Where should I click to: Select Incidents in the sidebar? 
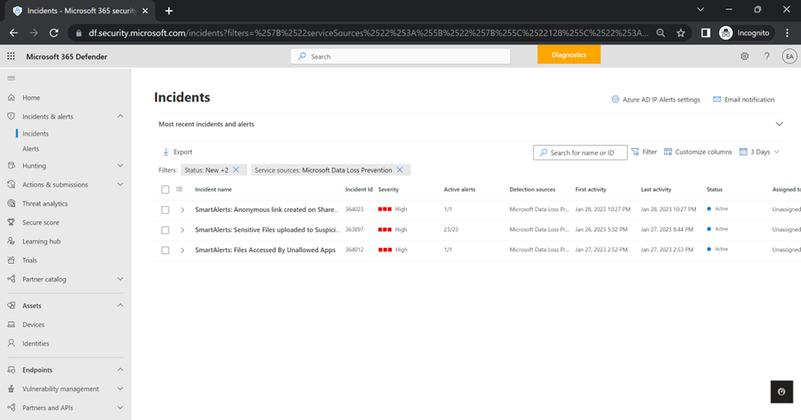click(x=35, y=133)
